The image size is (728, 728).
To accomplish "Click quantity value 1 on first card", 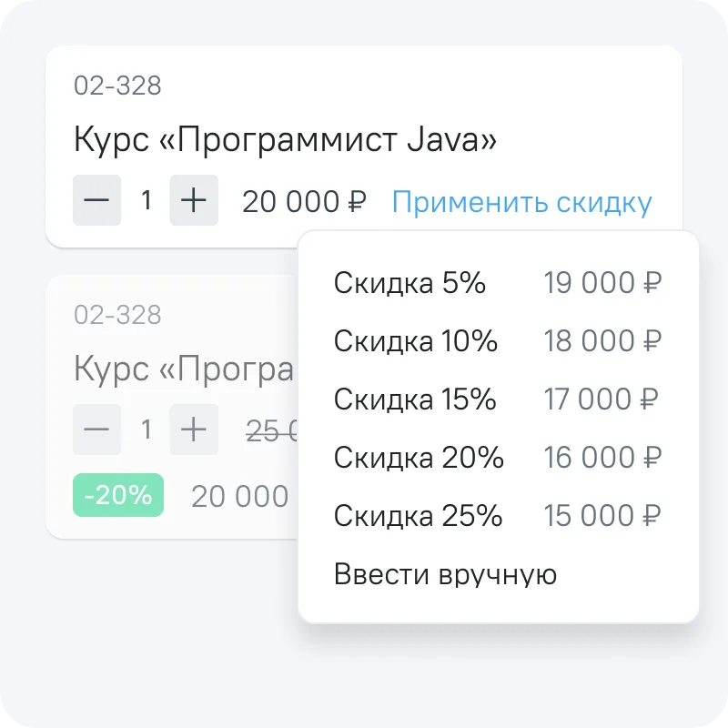I will tap(147, 200).
